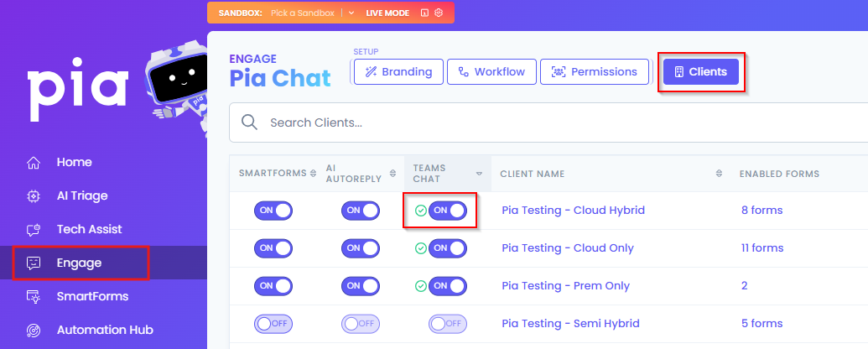Click the Tech Assist chat icon
This screenshot has height=349, width=868.
click(34, 229)
